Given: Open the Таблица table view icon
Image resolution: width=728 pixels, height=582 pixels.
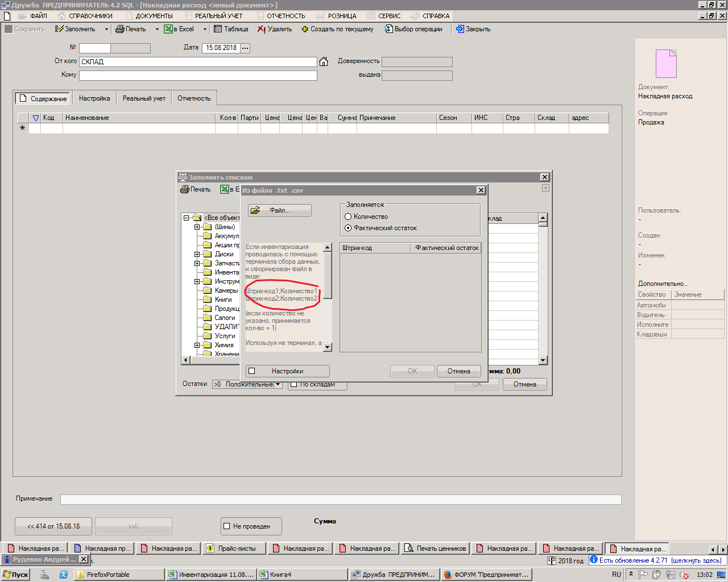Looking at the screenshot, I should point(218,29).
